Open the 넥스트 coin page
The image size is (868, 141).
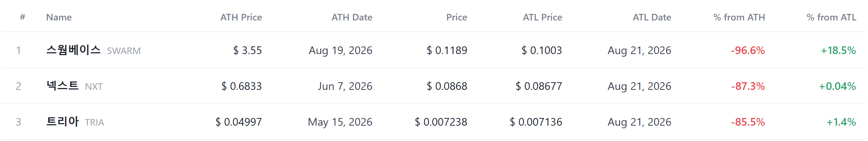point(62,86)
